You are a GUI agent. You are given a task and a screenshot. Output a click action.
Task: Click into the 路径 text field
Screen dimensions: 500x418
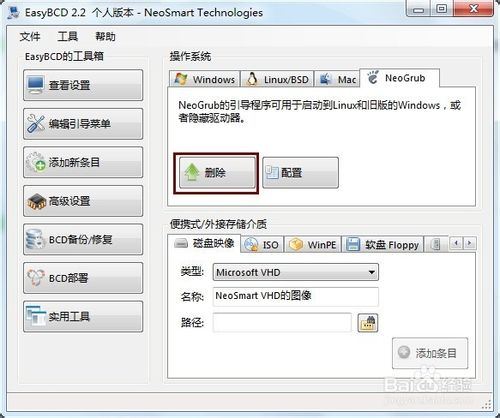pyautogui.click(x=282, y=322)
